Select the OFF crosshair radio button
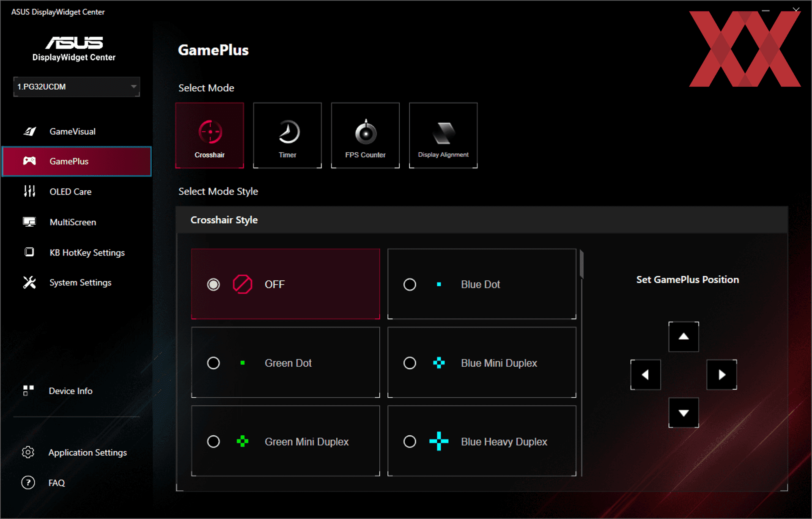The image size is (812, 519). (x=213, y=284)
